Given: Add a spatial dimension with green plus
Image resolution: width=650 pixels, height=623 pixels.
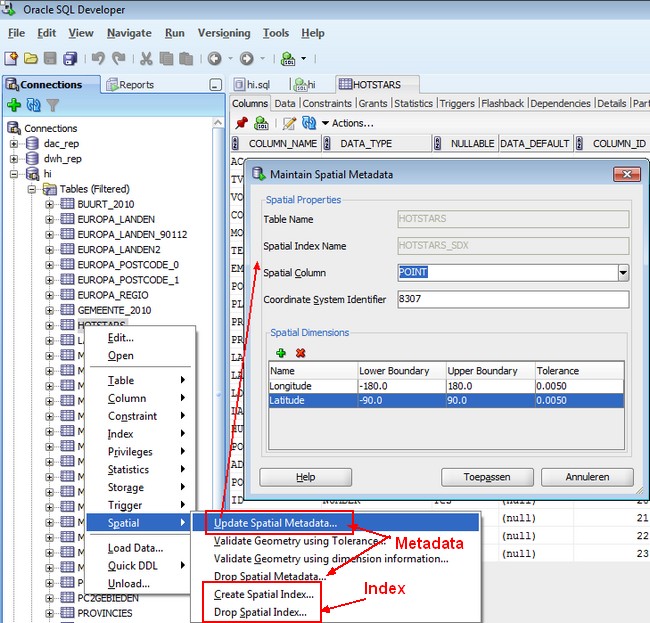Looking at the screenshot, I should pos(281,352).
